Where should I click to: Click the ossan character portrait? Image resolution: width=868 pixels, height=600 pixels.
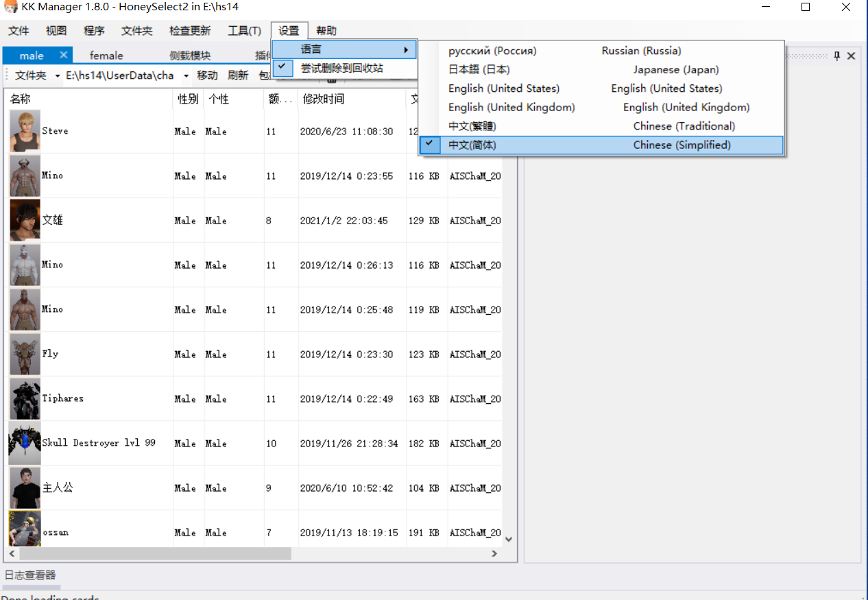click(x=25, y=531)
